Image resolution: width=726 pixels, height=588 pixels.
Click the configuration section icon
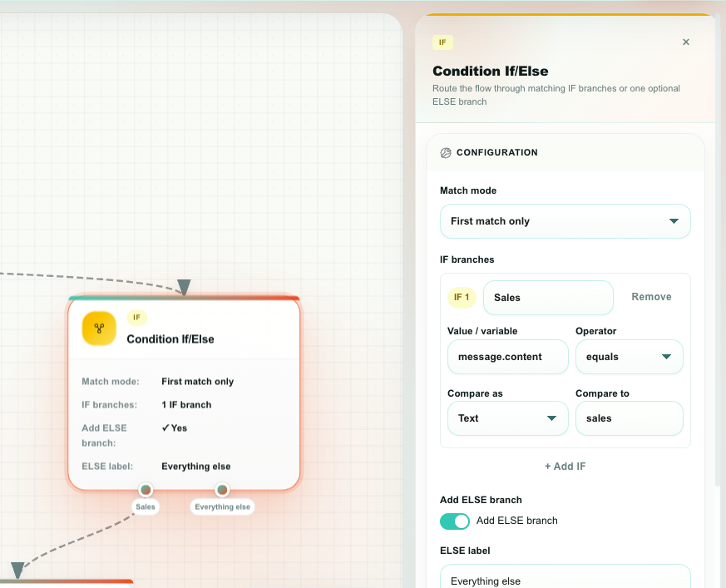(446, 153)
